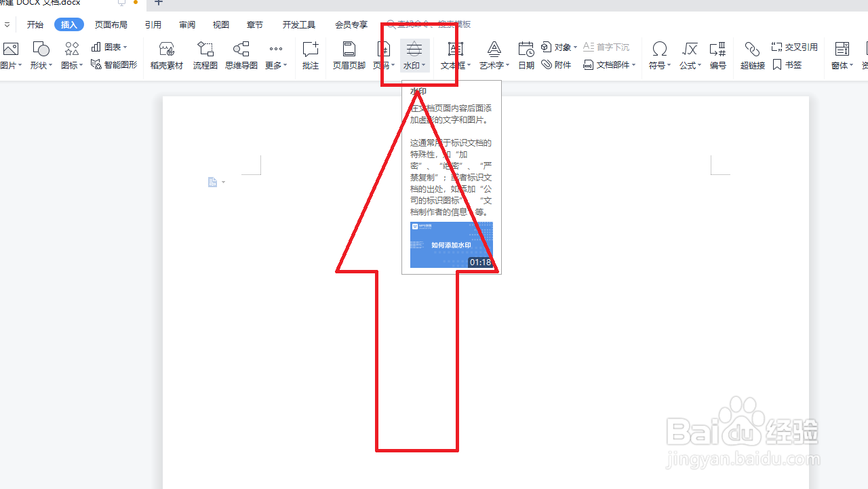Screen dimensions: 868x489
Task: Expand the 公式 dropdown arrow
Action: pyautogui.click(x=701, y=66)
